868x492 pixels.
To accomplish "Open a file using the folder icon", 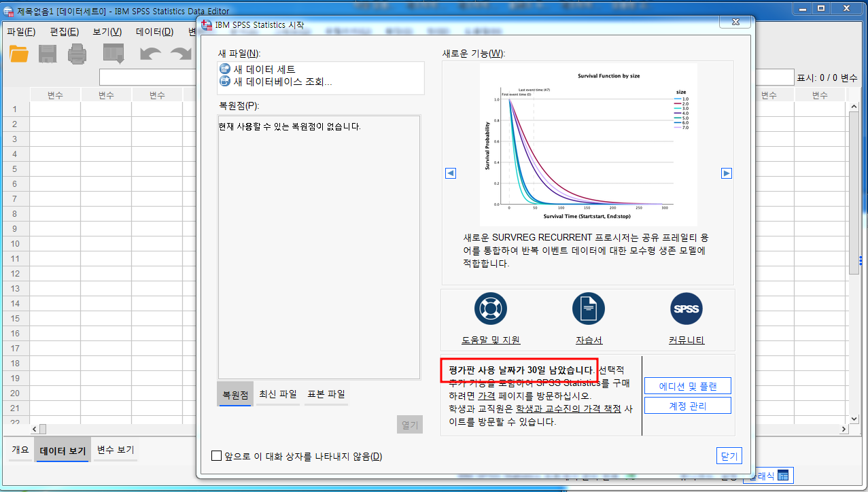I will 18,54.
